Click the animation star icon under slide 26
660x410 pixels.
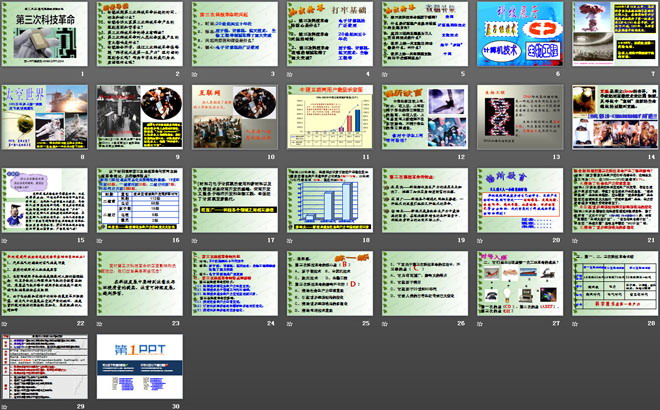(x=384, y=324)
